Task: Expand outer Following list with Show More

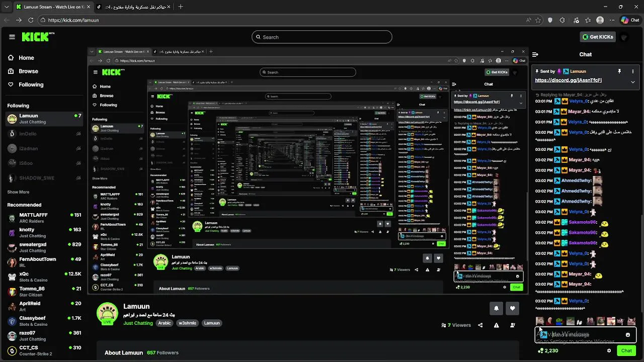Action: click(18, 192)
